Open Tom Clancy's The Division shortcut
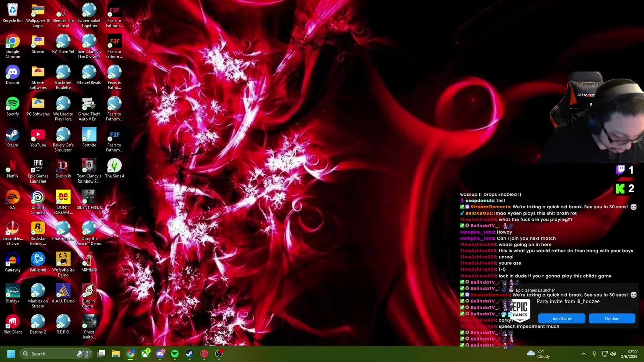 click(x=89, y=47)
